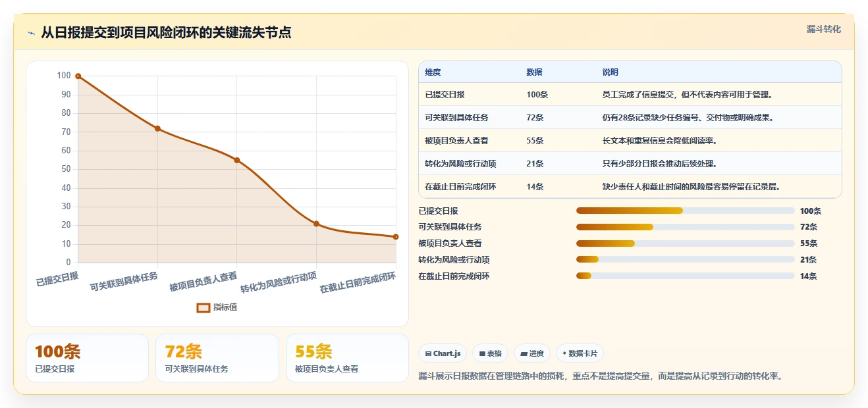Click the 在截止日前完成闭环 x-axis label on chart
Viewport: 868px width, 408px height.
click(358, 282)
